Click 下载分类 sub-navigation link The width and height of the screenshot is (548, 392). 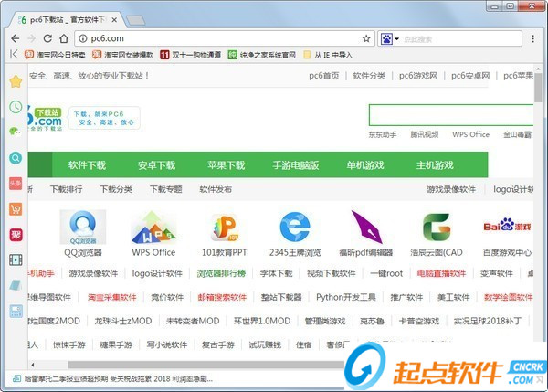(116, 189)
